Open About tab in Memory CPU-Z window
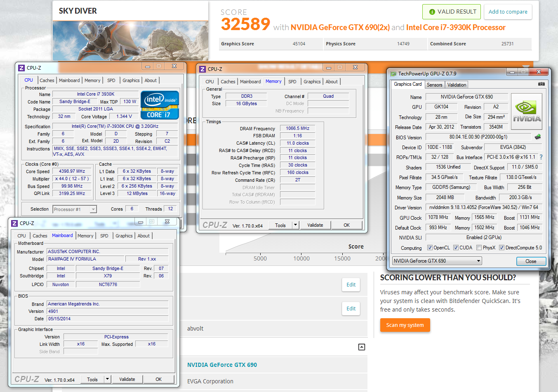The width and height of the screenshot is (558, 392). click(x=331, y=82)
